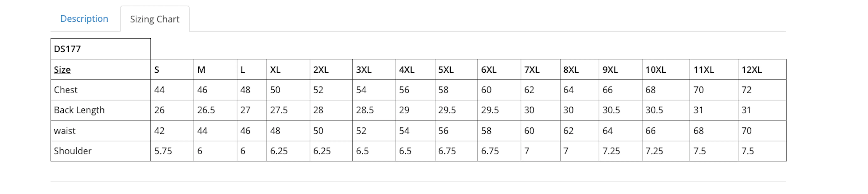Click the waist row label

[x=65, y=131]
